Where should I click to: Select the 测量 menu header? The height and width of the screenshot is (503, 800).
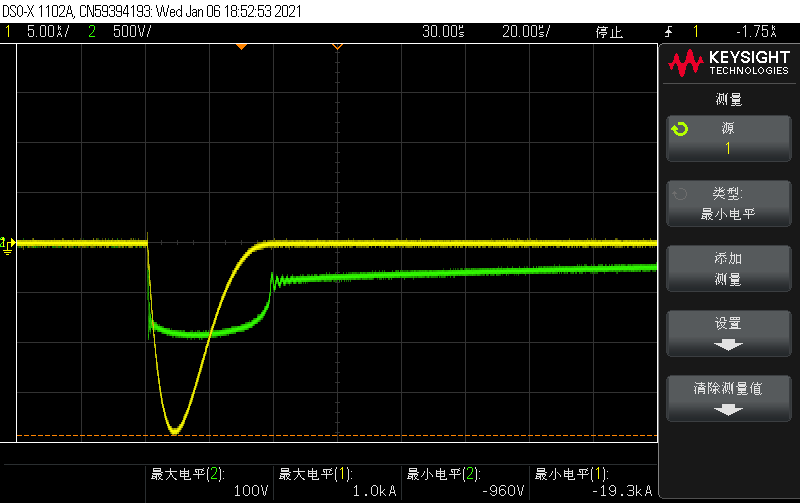tap(728, 99)
